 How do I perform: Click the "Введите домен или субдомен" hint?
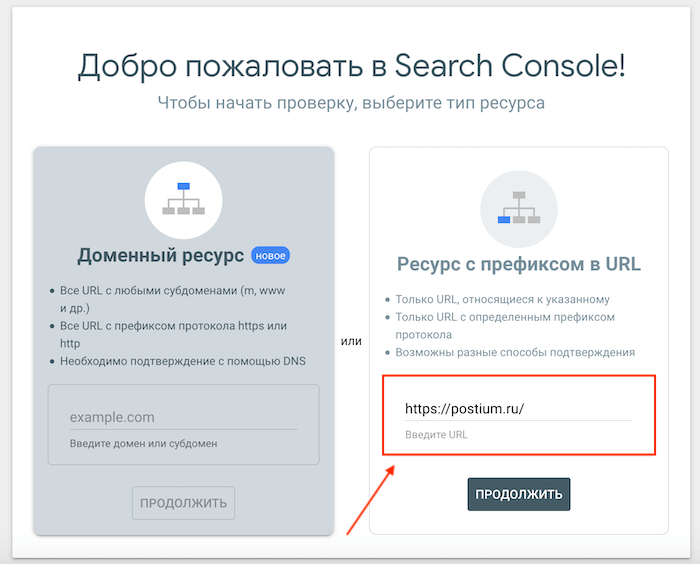(x=143, y=443)
